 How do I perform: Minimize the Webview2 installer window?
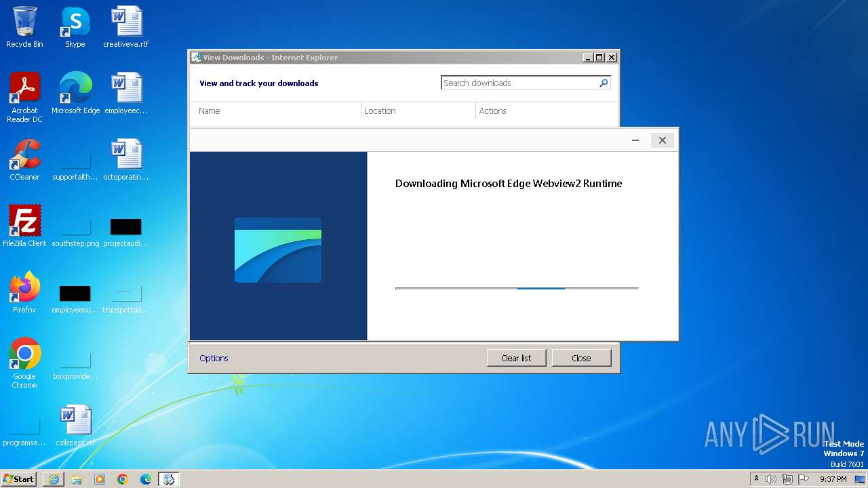(x=635, y=140)
